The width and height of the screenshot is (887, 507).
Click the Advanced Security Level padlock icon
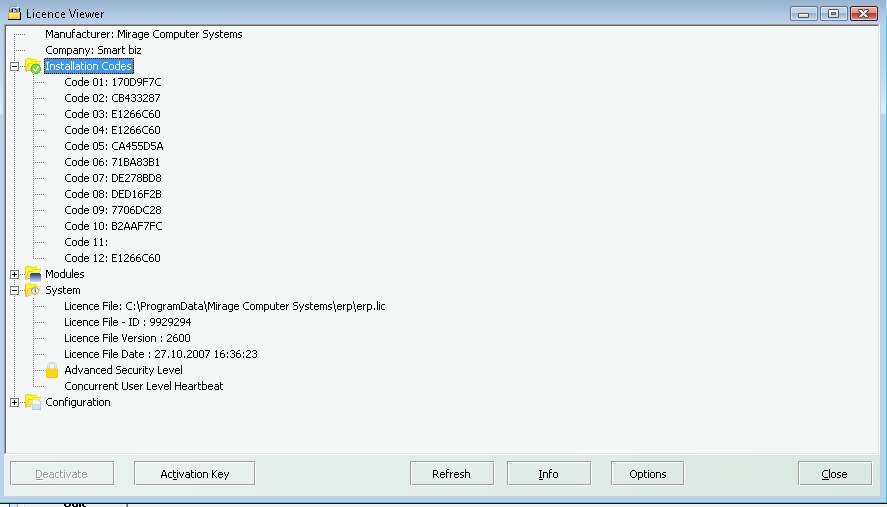pos(52,370)
